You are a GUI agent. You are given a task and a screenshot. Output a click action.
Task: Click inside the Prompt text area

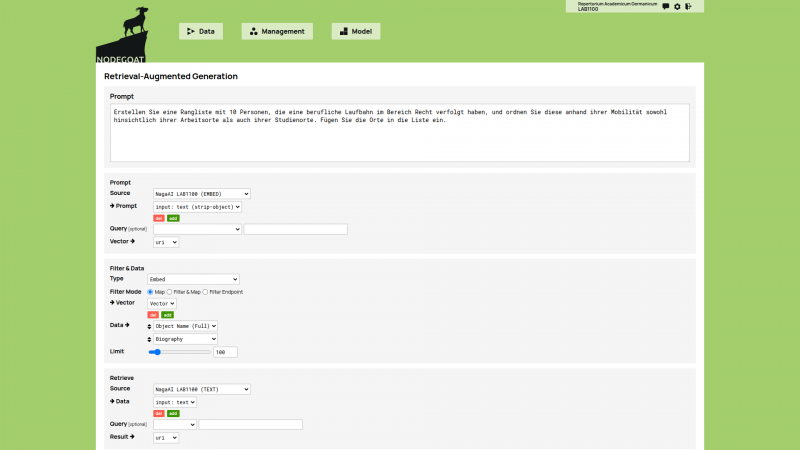tap(400, 140)
